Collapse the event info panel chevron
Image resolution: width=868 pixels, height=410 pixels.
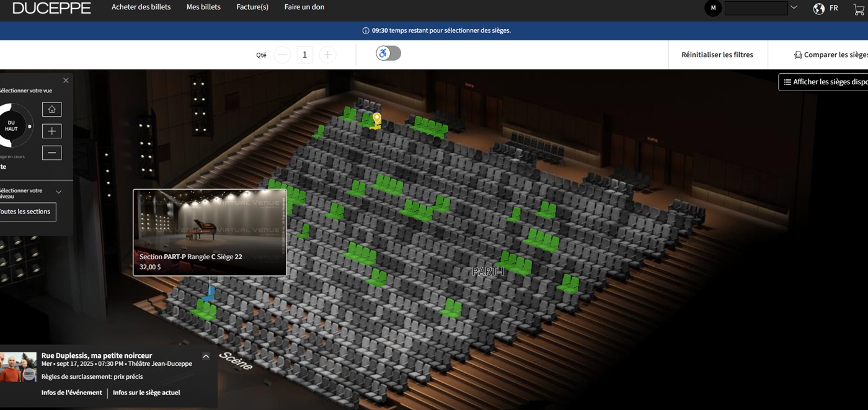[206, 356]
